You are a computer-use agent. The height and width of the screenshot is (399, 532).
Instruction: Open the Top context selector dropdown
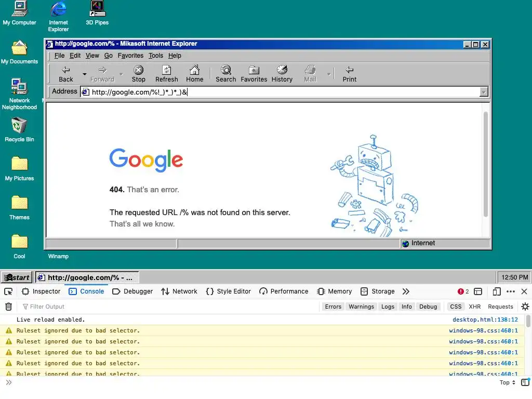(x=507, y=382)
